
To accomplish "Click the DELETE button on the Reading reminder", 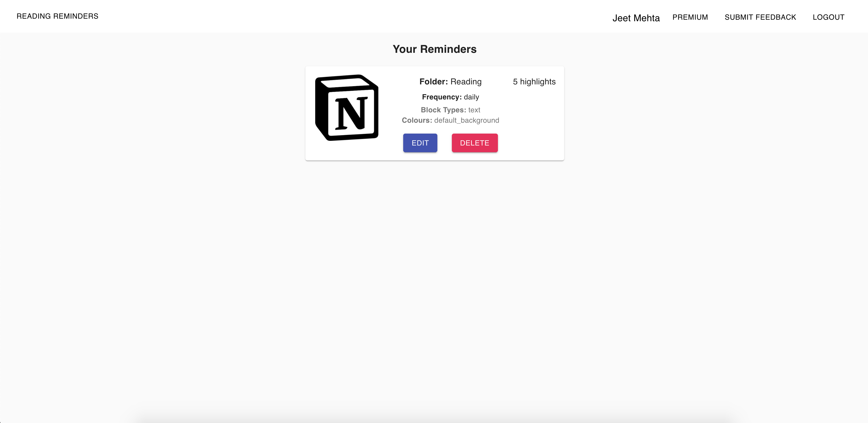I will [x=474, y=143].
